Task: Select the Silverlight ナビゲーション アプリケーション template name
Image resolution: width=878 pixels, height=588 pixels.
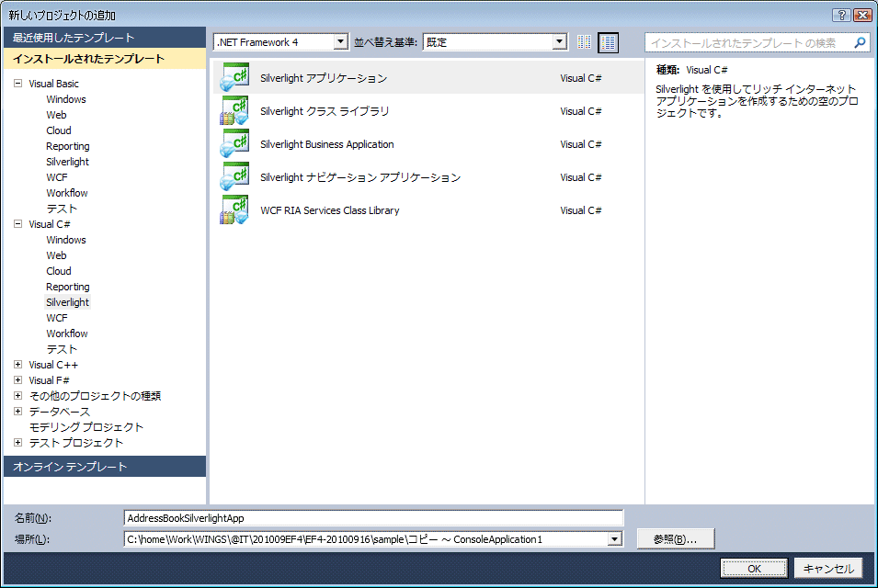Action: (x=360, y=176)
